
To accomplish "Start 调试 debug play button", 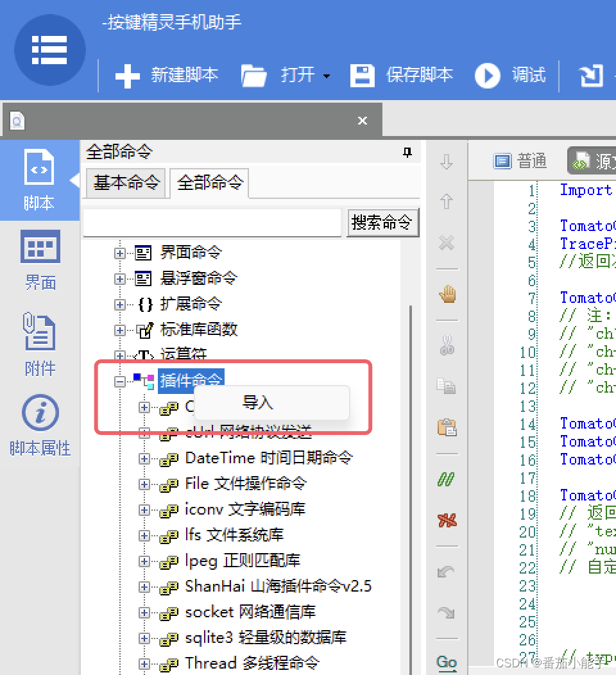I will (x=511, y=75).
